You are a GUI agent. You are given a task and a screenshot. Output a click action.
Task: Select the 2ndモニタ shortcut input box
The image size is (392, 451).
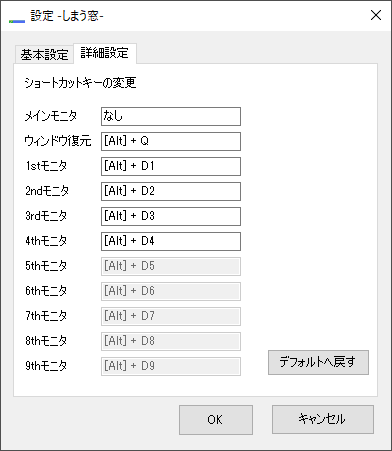(171, 191)
